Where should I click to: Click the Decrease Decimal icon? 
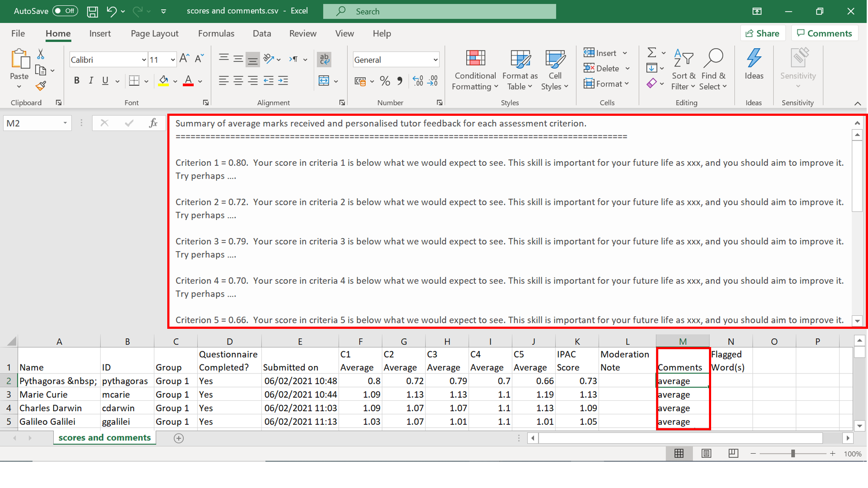[x=432, y=81]
